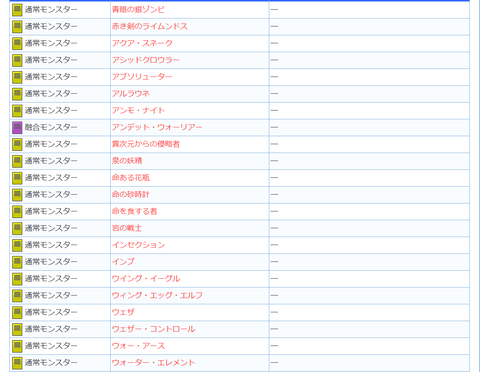The width and height of the screenshot is (480, 372).
Task: Open the アシッドクロウラー card page
Action: 146,60
